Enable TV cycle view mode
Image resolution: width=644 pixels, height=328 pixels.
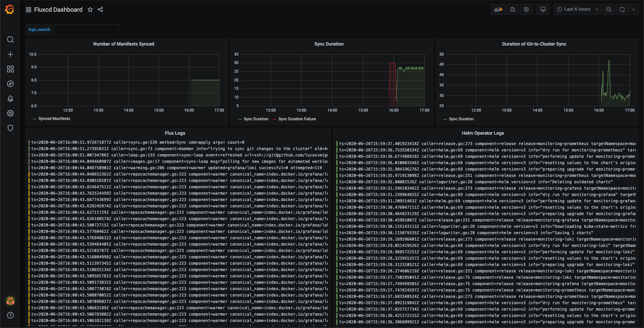point(543,9)
